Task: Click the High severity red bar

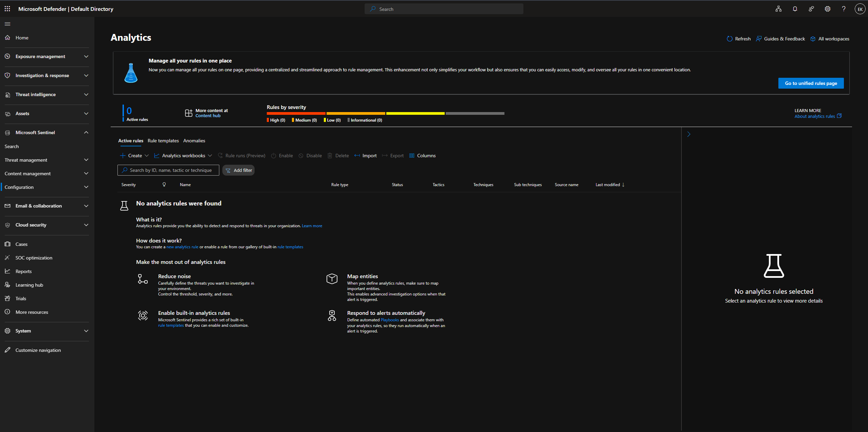Action: (x=296, y=113)
